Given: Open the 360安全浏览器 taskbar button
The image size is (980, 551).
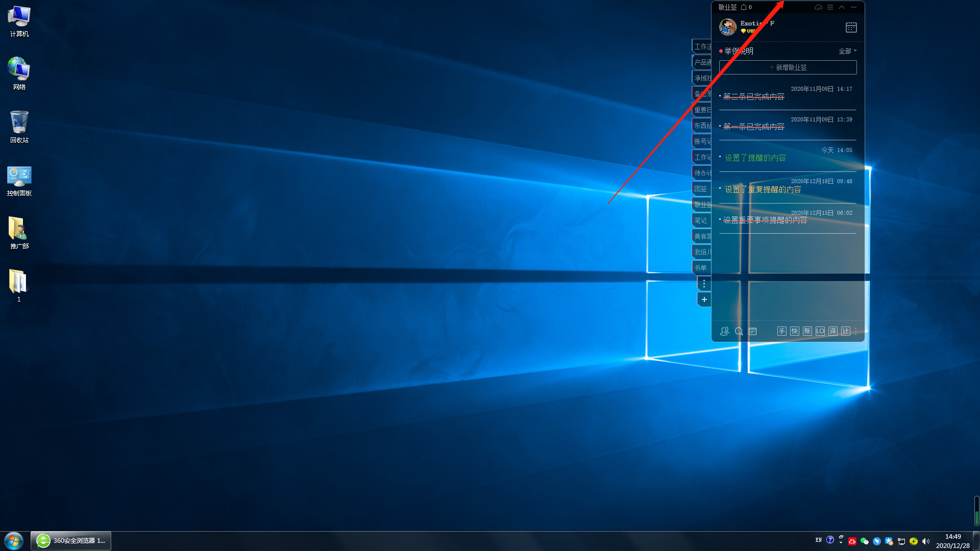Looking at the screenshot, I should (71, 541).
